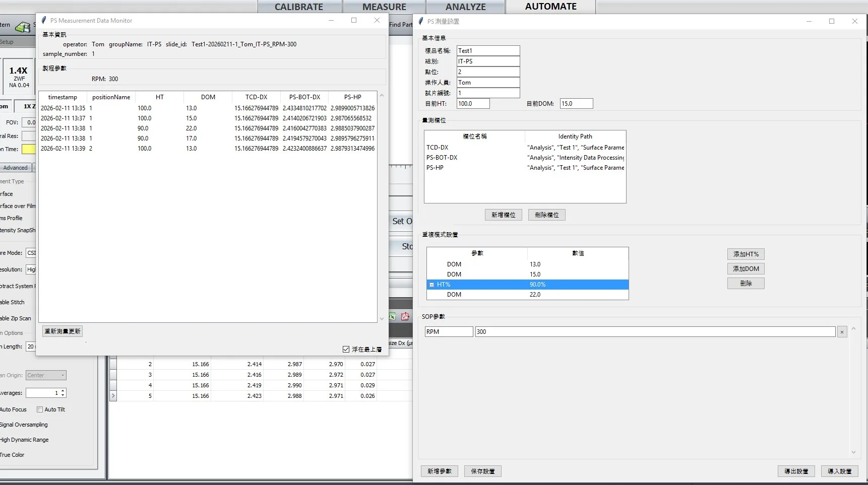Enable the Auto Tilt checkbox

40,409
